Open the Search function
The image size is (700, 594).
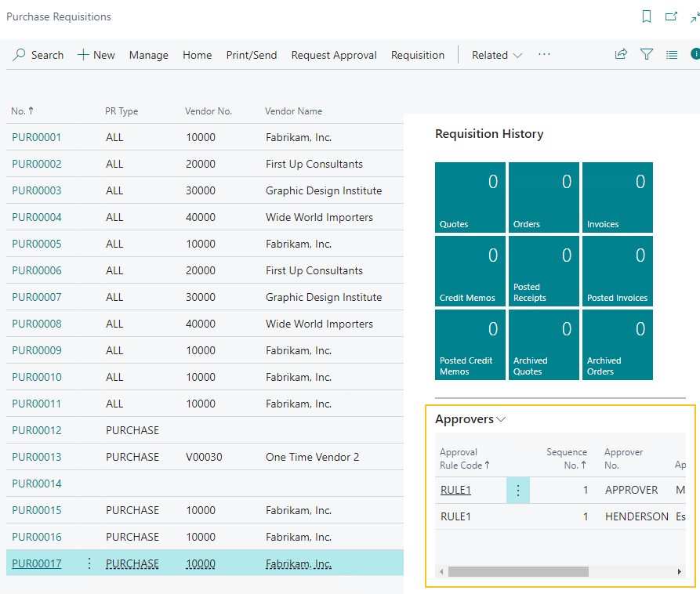tap(38, 55)
